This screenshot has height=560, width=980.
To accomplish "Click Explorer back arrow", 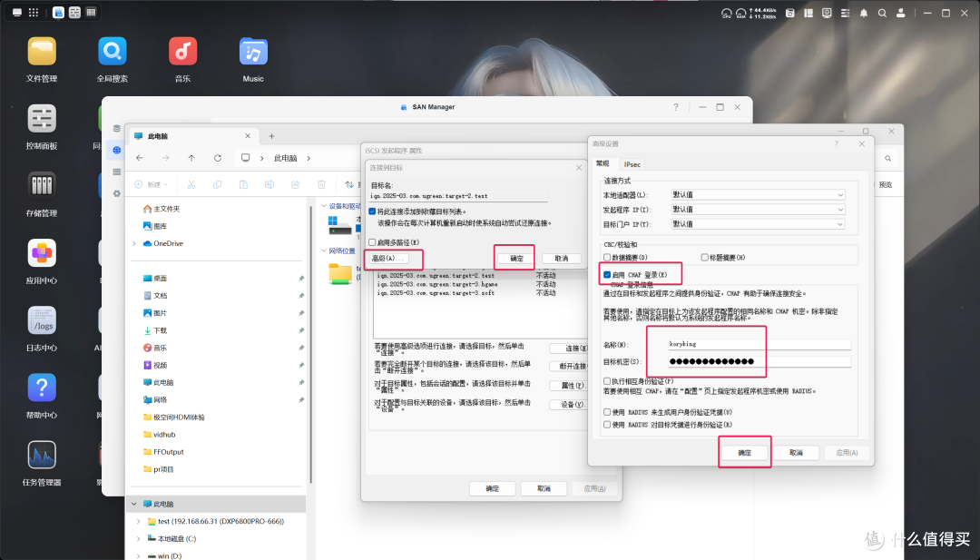I will (x=140, y=158).
